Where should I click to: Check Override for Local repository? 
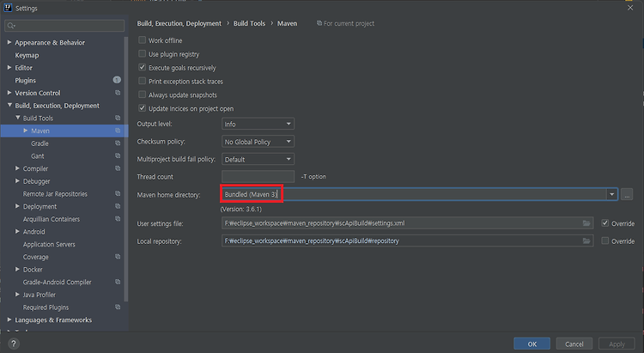point(605,240)
